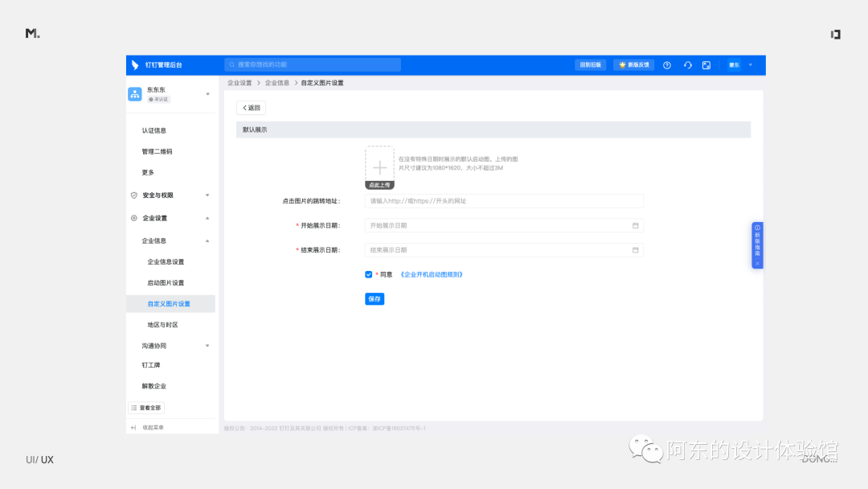Click the 企业设置 breadcrumb
Image resolution: width=868 pixels, height=489 pixels.
tap(240, 83)
